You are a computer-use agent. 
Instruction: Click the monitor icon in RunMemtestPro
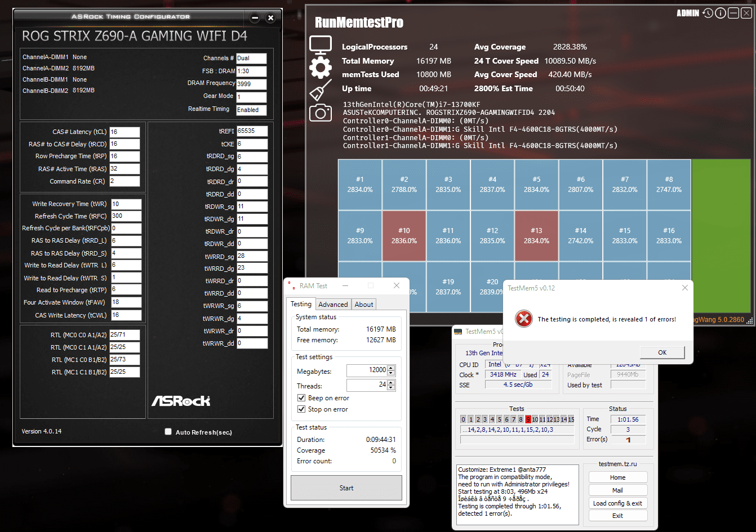tap(321, 45)
